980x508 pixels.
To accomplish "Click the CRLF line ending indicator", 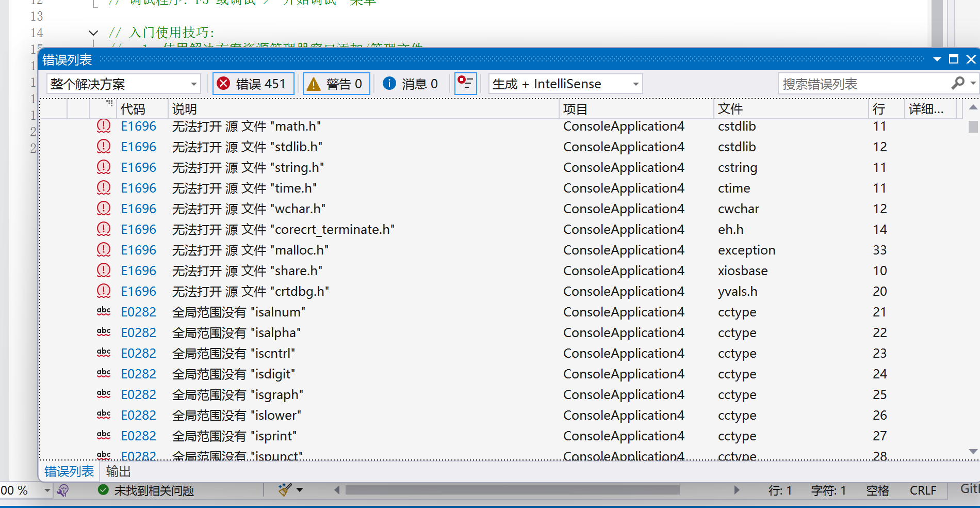I will (x=923, y=490).
